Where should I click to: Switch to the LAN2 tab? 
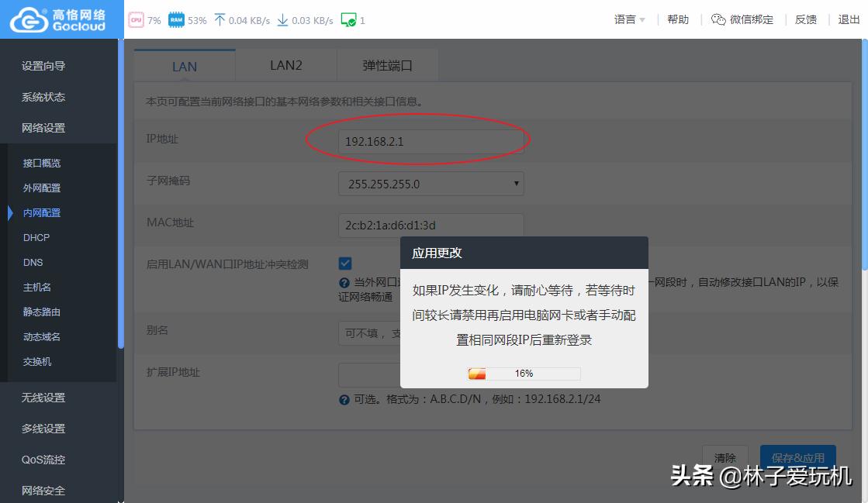[x=285, y=66]
